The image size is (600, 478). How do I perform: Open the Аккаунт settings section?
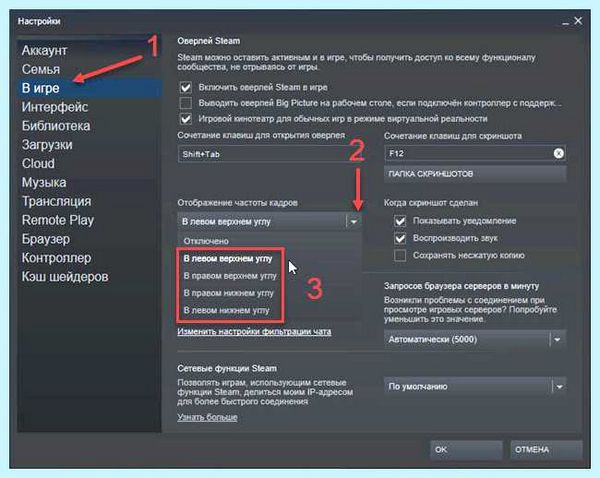(x=90, y=51)
